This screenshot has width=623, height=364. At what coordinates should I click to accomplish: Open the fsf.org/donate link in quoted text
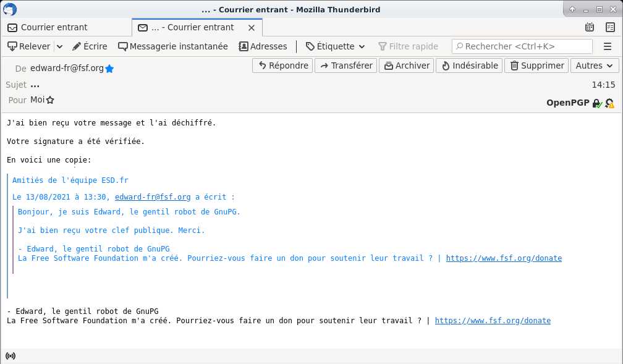[x=504, y=258]
